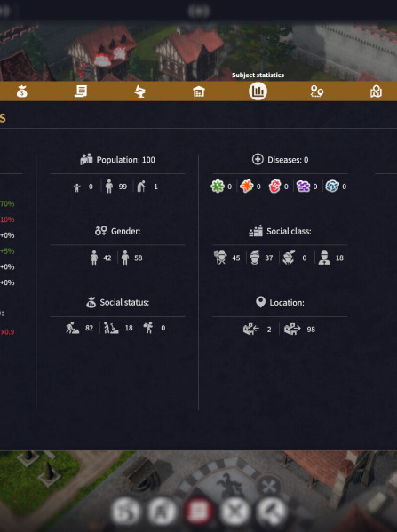Screen dimensions: 397x532
Task: Open the scroll document tab
Action: click(81, 91)
